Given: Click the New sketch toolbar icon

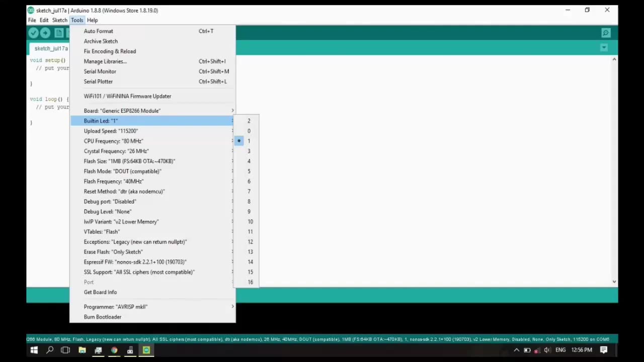Looking at the screenshot, I should point(59,33).
